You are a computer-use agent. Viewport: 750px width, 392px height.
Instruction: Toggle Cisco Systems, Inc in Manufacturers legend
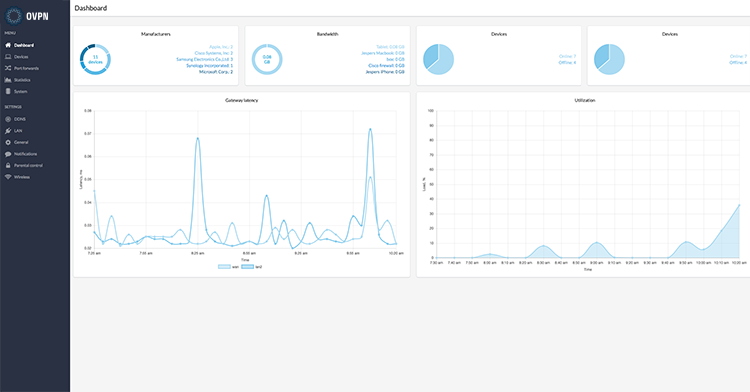(x=214, y=53)
